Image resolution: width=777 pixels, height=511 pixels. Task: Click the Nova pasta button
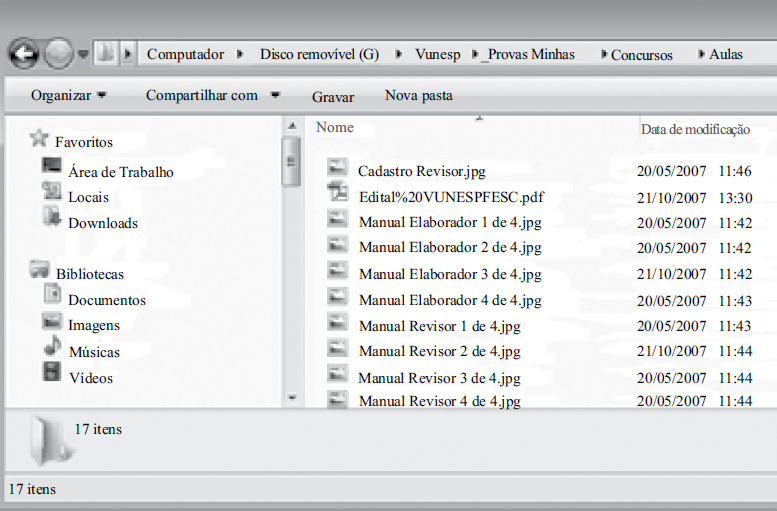418,96
